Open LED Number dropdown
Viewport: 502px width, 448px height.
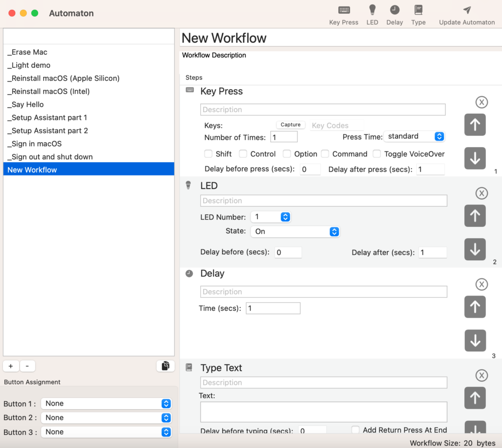(x=271, y=217)
